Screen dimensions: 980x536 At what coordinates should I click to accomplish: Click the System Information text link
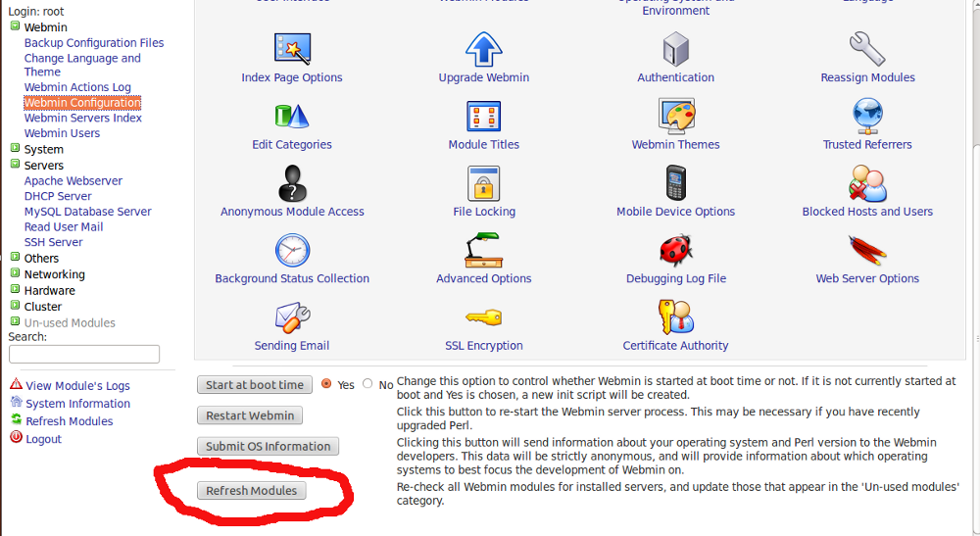(x=78, y=404)
